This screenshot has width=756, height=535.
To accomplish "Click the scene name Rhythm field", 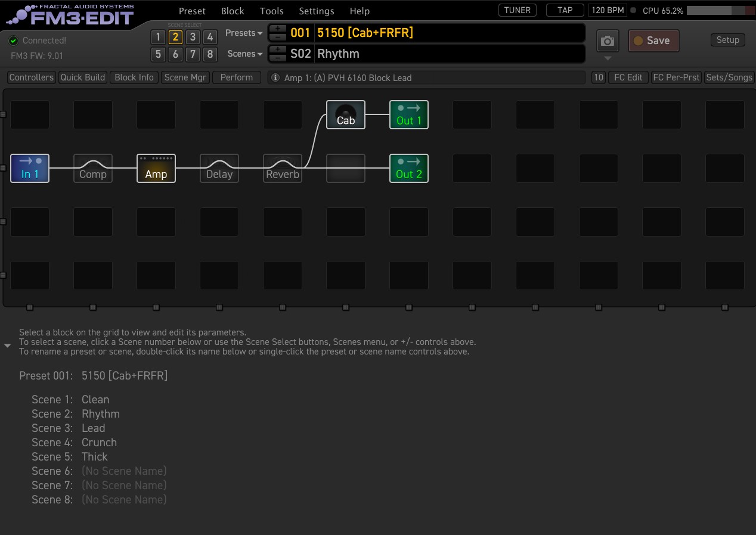I will point(450,54).
